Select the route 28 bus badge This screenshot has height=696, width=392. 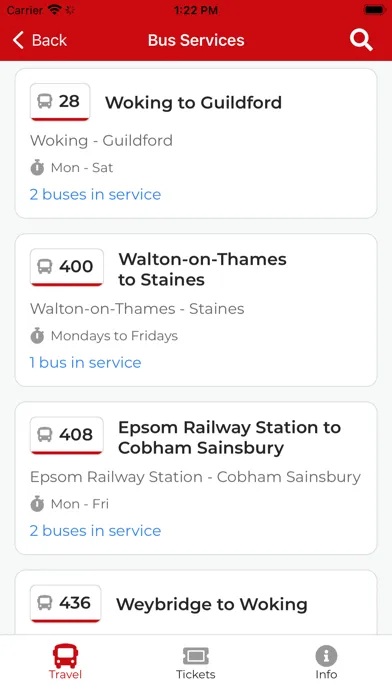click(x=60, y=102)
